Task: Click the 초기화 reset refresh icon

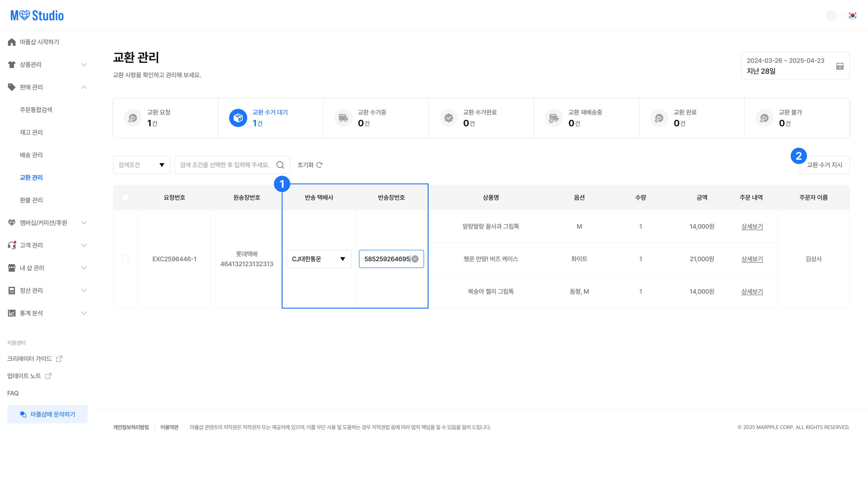Action: tap(319, 165)
